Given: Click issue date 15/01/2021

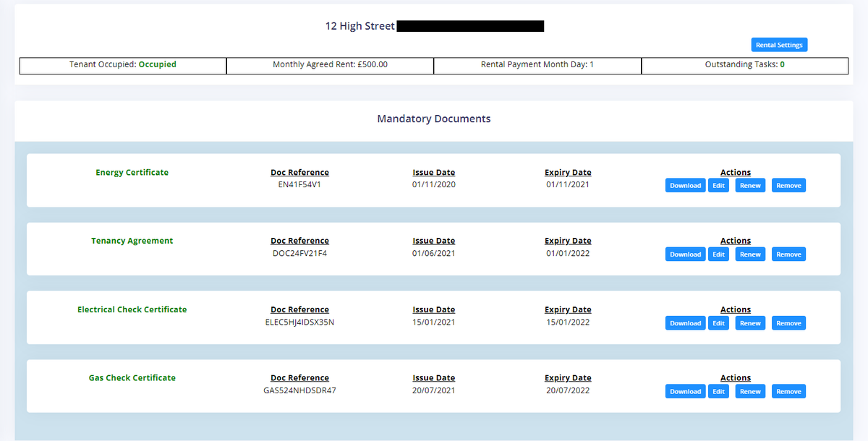Looking at the screenshot, I should 434,322.
